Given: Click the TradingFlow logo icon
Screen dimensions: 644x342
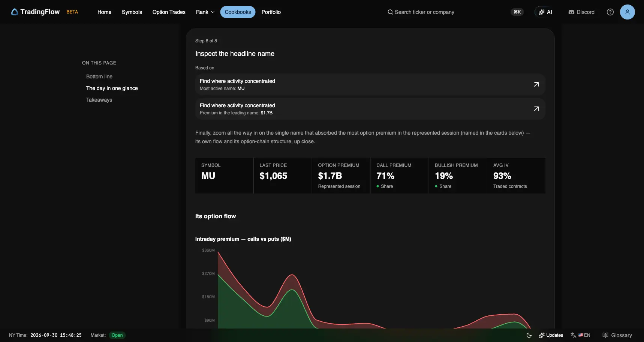Looking at the screenshot, I should [15, 12].
